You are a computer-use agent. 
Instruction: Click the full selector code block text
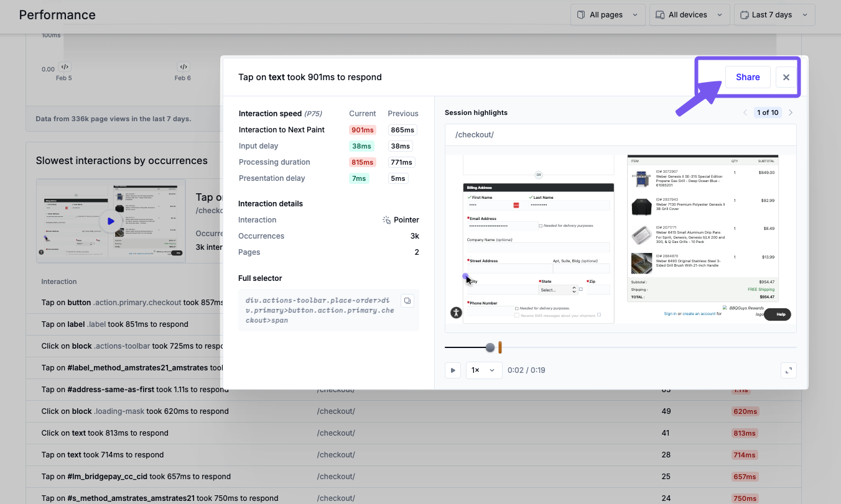point(320,310)
